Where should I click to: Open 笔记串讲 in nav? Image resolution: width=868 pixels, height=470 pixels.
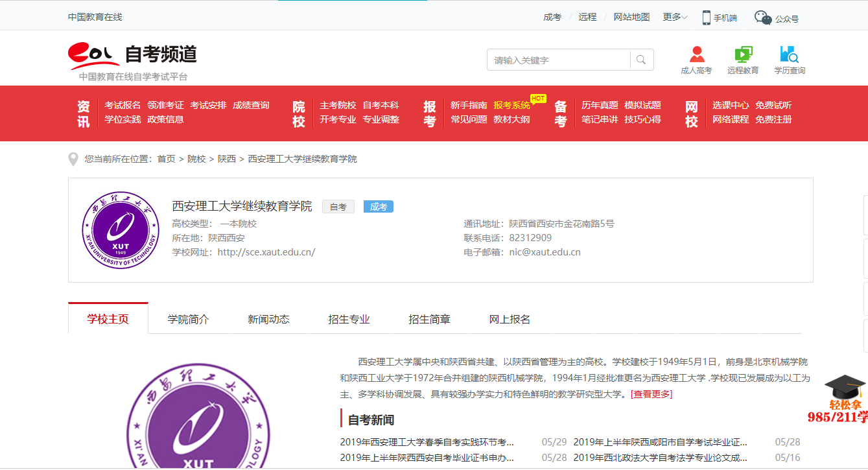coord(600,119)
